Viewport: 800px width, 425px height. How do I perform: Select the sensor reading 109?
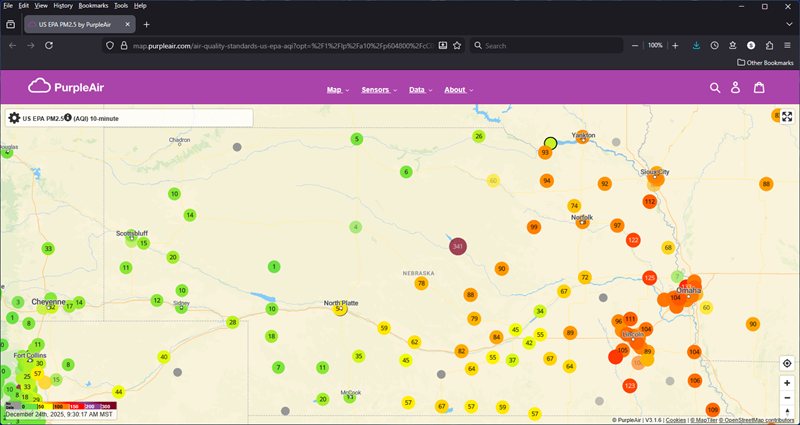(x=713, y=410)
